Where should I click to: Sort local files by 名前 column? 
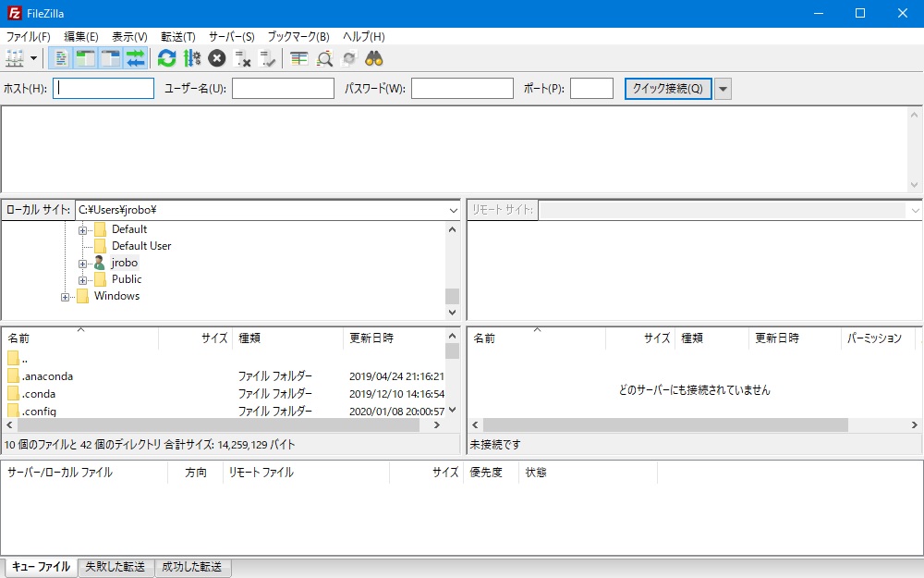click(x=80, y=338)
